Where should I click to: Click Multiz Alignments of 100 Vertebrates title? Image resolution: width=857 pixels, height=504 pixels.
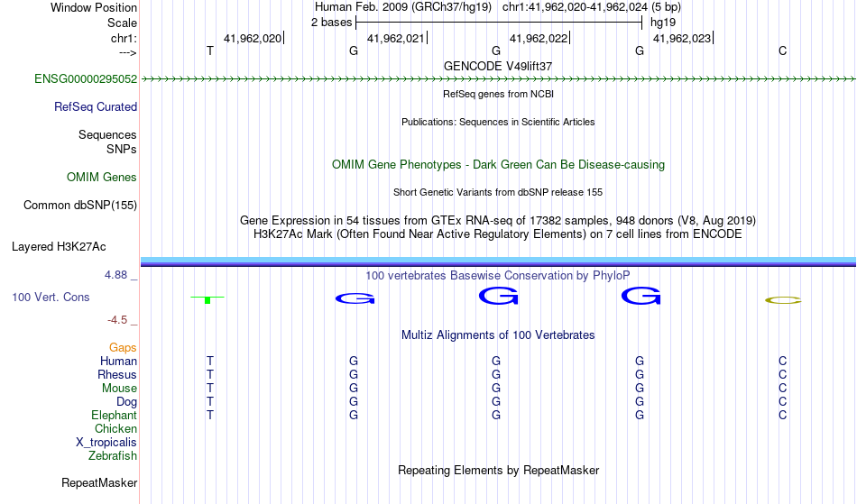point(498,334)
